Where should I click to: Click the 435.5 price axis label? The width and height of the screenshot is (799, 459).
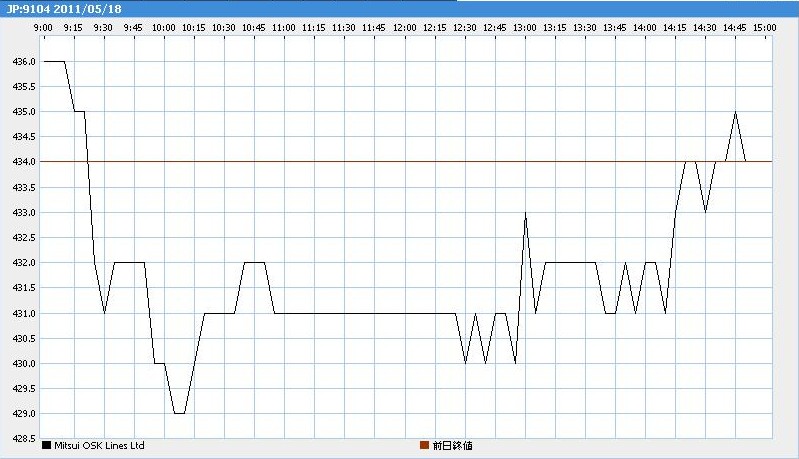click(x=24, y=87)
